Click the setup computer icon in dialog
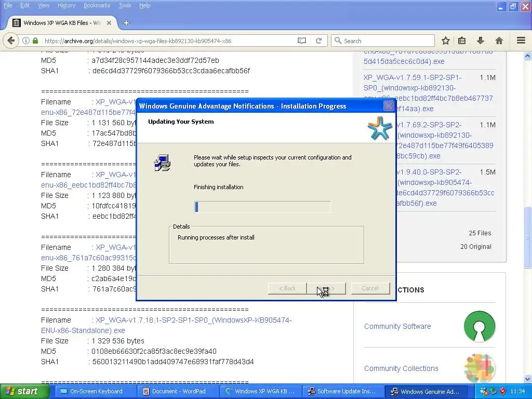The image size is (532, 399). tap(163, 163)
